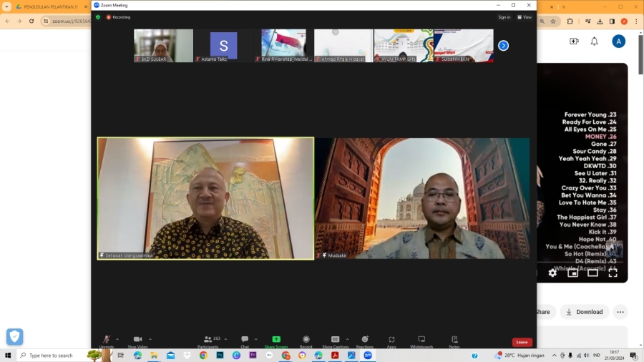Click the Download button under video
644x362 pixels.
(585, 312)
